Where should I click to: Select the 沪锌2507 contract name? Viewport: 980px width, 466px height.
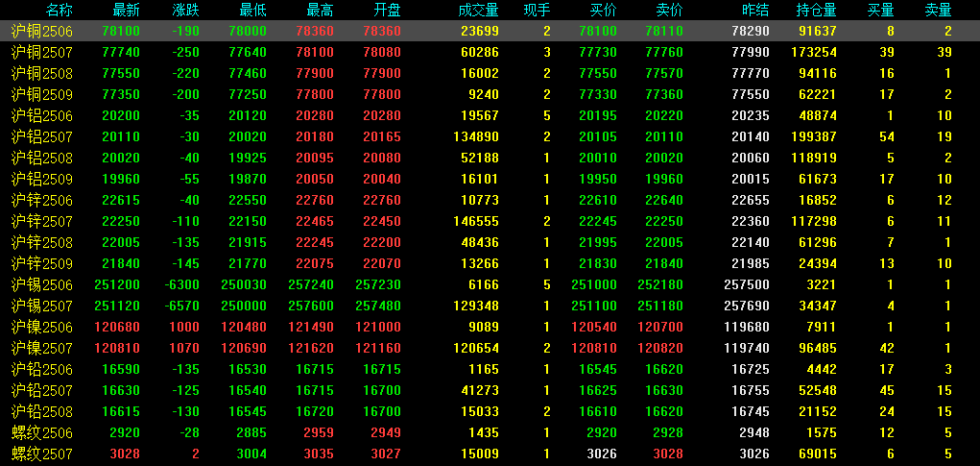pos(42,221)
